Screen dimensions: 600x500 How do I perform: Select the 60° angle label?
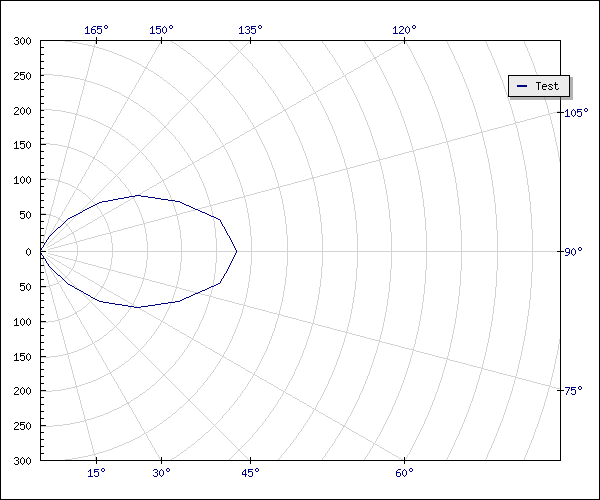[404, 473]
